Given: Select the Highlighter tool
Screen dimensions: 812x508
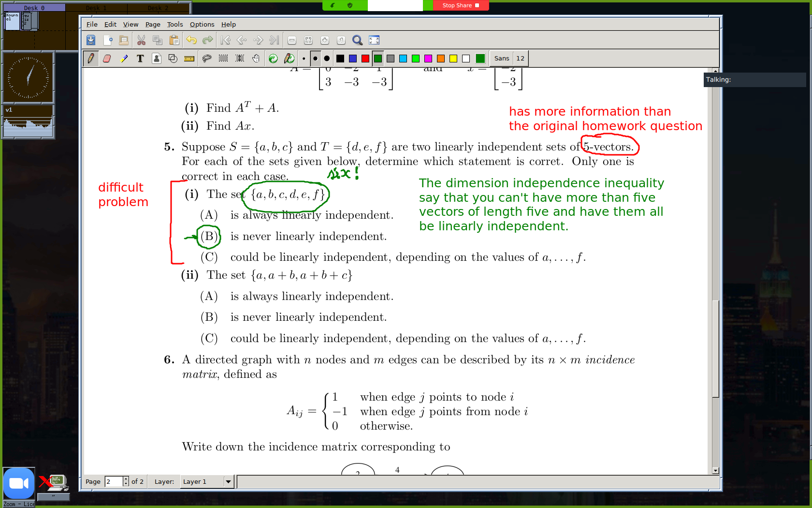Looking at the screenshot, I should point(124,59).
